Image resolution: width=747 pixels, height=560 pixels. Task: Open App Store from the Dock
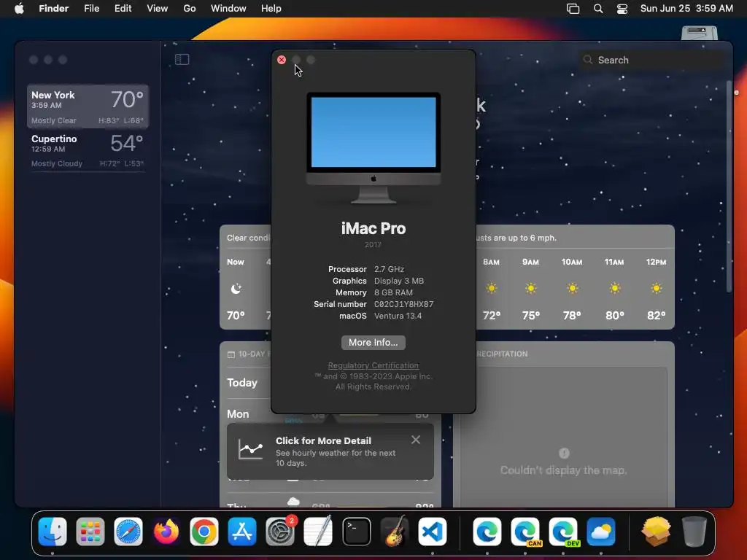(242, 532)
